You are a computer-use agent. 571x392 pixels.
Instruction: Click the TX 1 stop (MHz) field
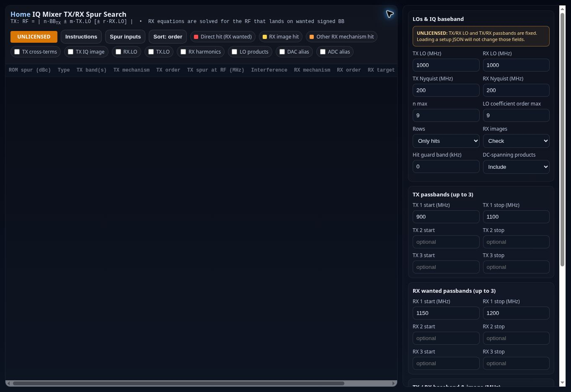[516, 217]
